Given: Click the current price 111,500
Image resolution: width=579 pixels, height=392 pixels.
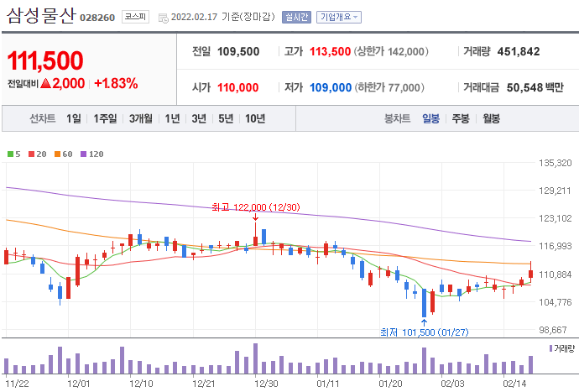Looking at the screenshot, I should (45, 60).
